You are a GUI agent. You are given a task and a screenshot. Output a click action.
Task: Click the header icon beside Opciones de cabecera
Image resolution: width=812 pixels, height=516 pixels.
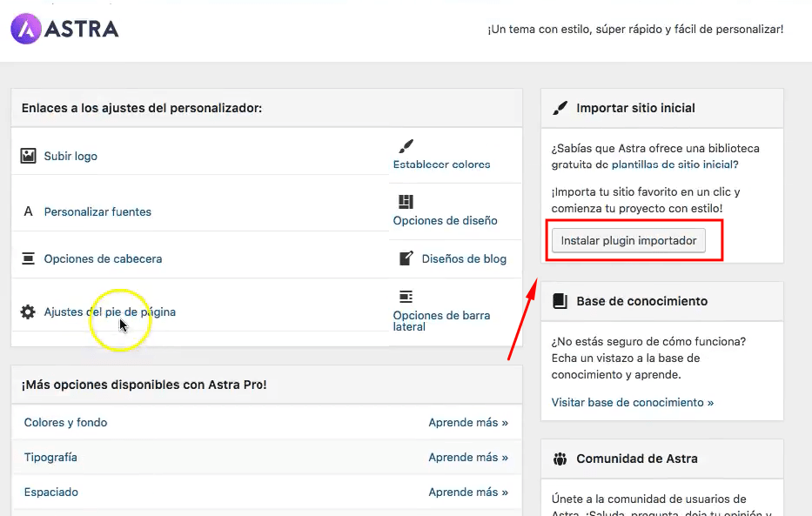(x=28, y=258)
